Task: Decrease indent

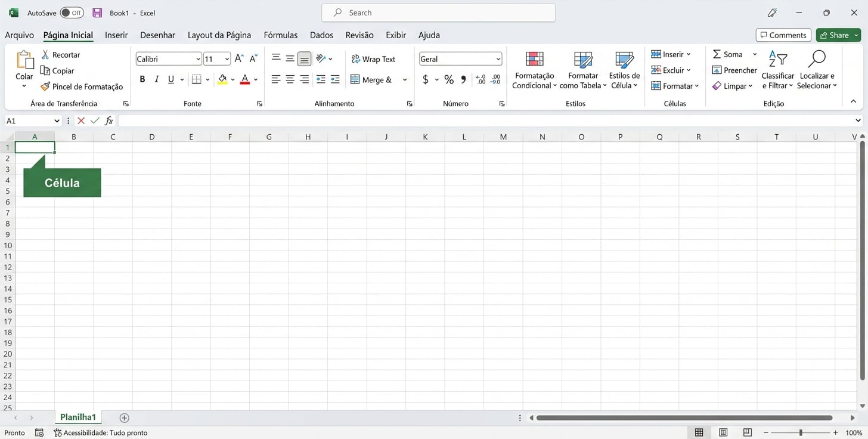Action: (x=321, y=79)
